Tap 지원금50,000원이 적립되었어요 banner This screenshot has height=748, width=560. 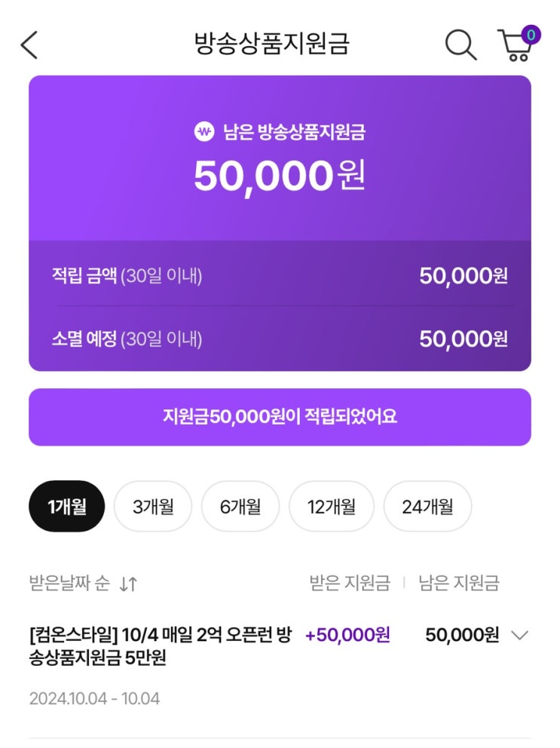[280, 417]
